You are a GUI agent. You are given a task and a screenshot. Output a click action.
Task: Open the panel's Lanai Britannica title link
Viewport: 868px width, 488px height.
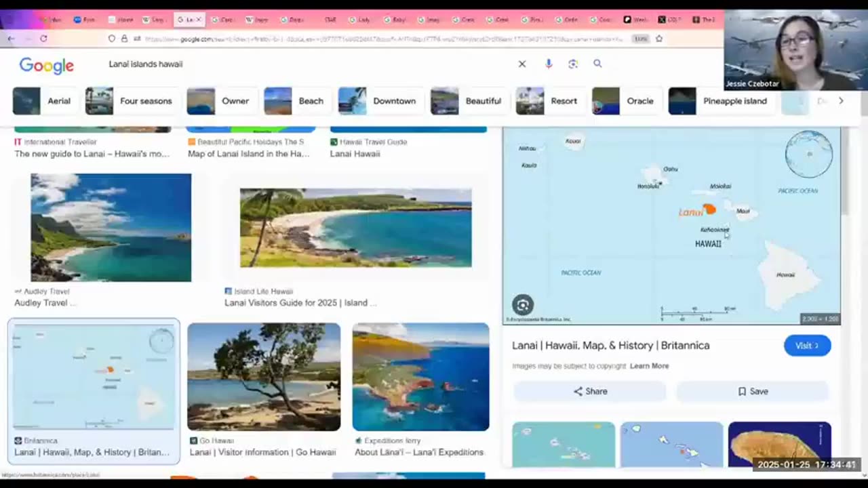[x=610, y=346]
